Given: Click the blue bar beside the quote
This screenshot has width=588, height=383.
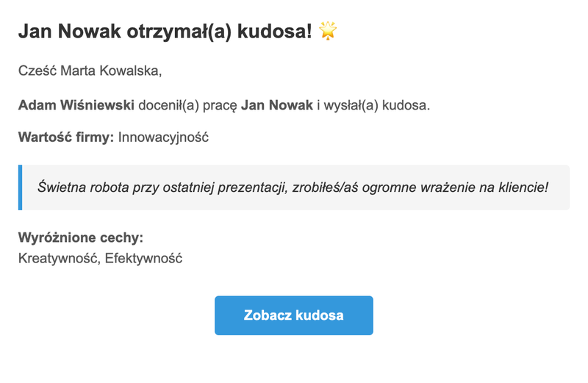Looking at the screenshot, I should click(x=20, y=187).
